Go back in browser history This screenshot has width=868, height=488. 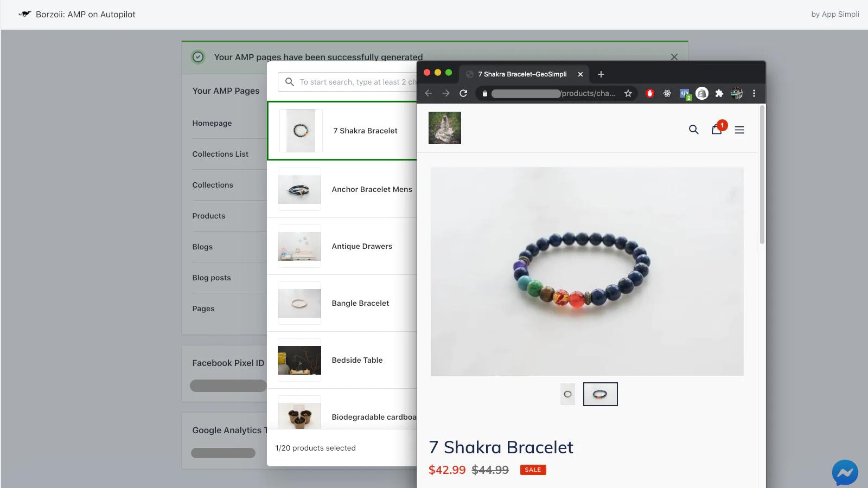[x=429, y=93]
